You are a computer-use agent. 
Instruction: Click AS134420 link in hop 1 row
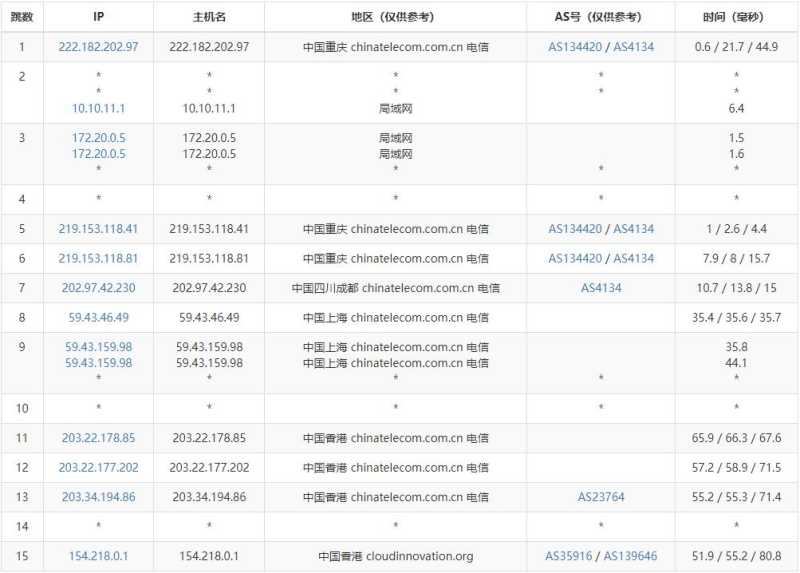click(x=575, y=47)
